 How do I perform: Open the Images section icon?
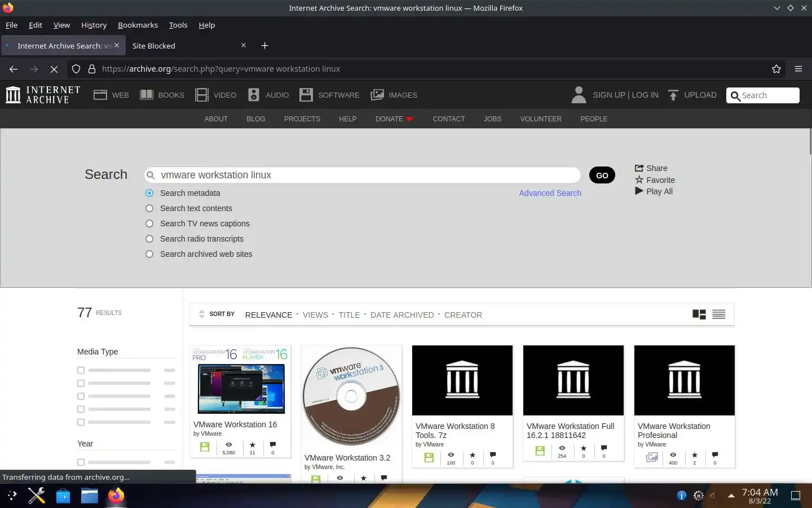point(377,95)
